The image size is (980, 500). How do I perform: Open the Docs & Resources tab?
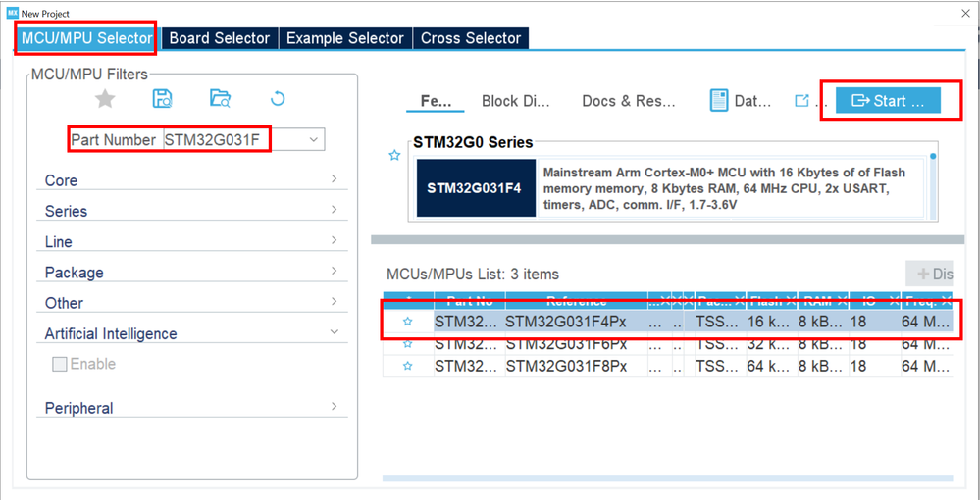point(629,101)
